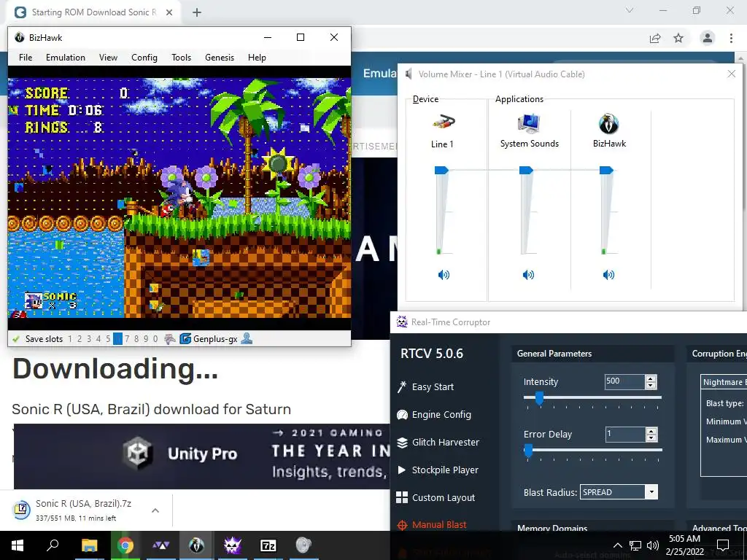Click the Genplus-gx core icon
The width and height of the screenshot is (747, 560).
185,339
